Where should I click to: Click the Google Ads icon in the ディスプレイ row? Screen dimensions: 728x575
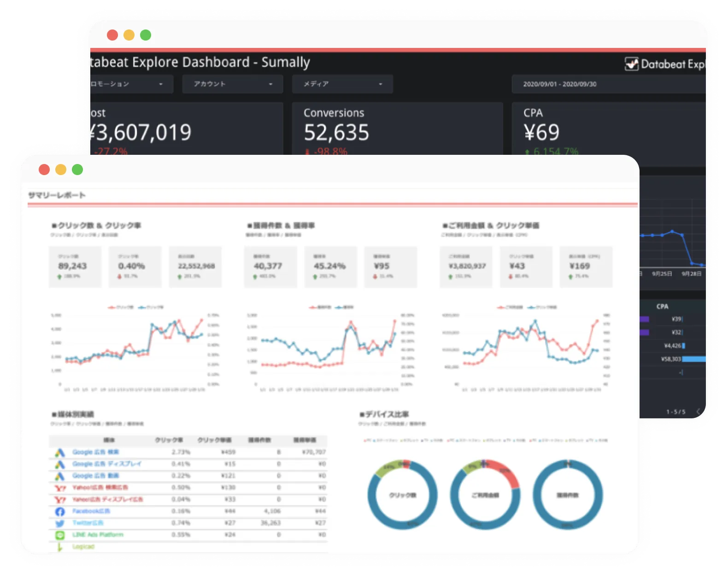(60, 464)
